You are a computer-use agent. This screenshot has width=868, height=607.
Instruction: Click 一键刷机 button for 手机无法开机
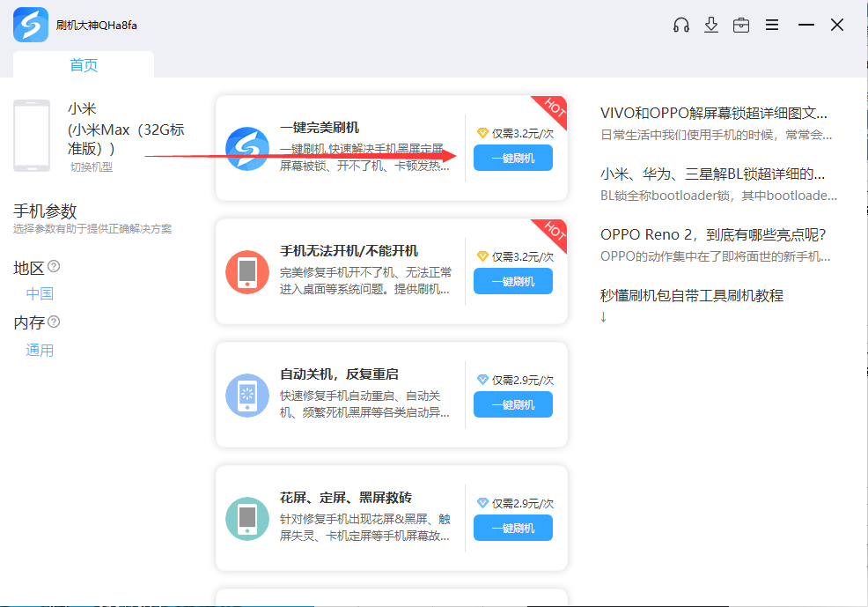coord(513,281)
